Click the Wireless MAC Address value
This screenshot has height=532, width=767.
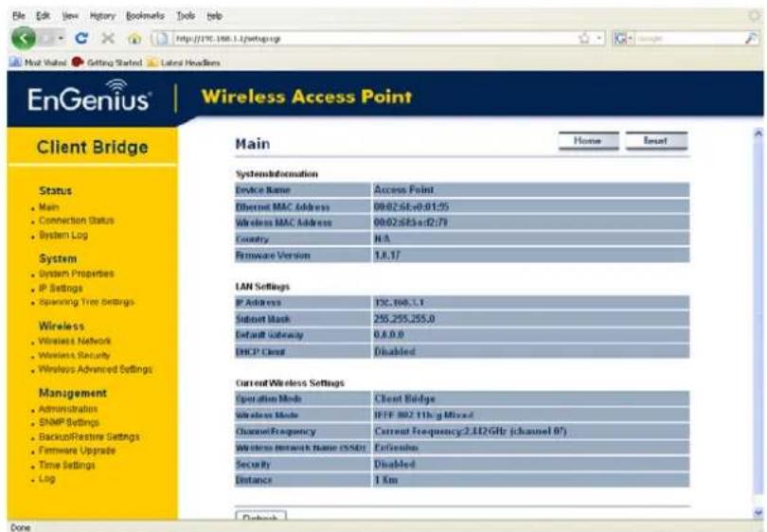coord(410,222)
